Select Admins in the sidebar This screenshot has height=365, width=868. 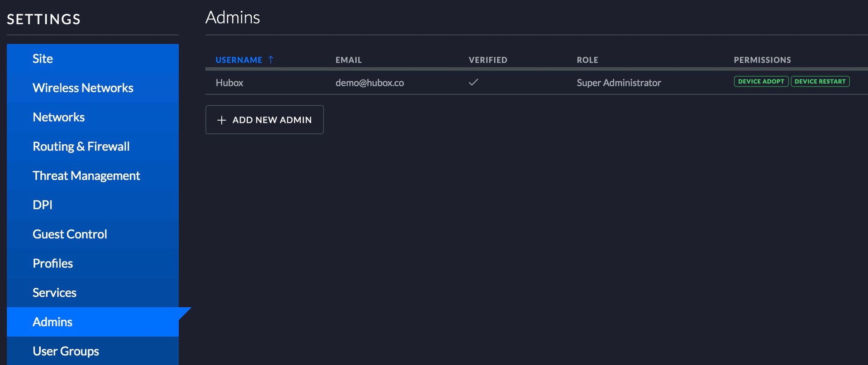93,322
